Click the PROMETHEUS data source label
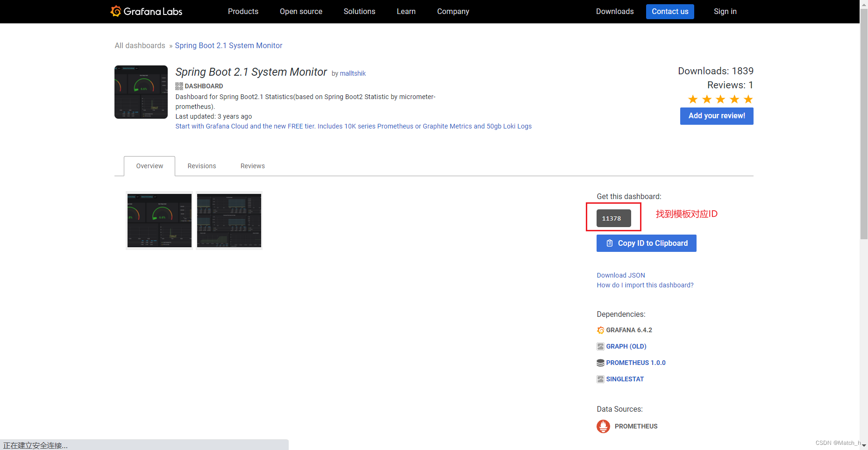 (x=636, y=426)
